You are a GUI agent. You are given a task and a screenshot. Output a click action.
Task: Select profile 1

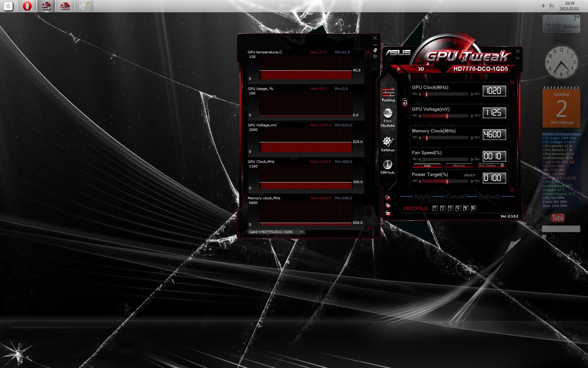[435, 208]
